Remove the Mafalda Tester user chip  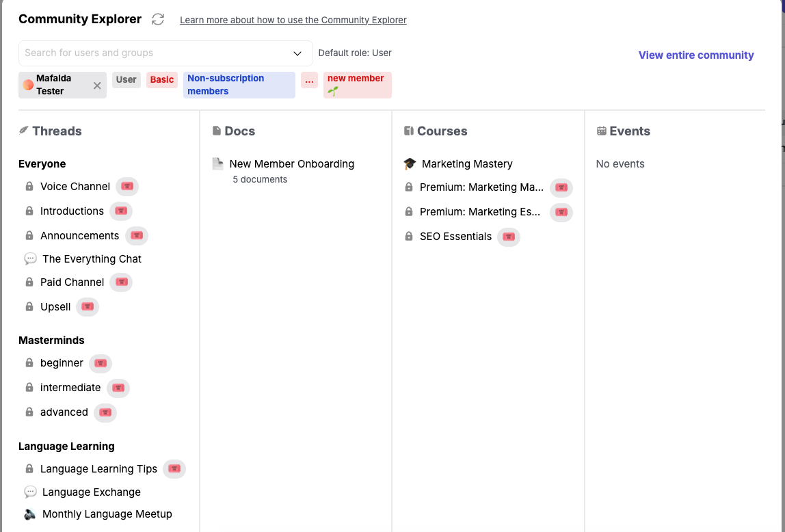click(x=97, y=85)
